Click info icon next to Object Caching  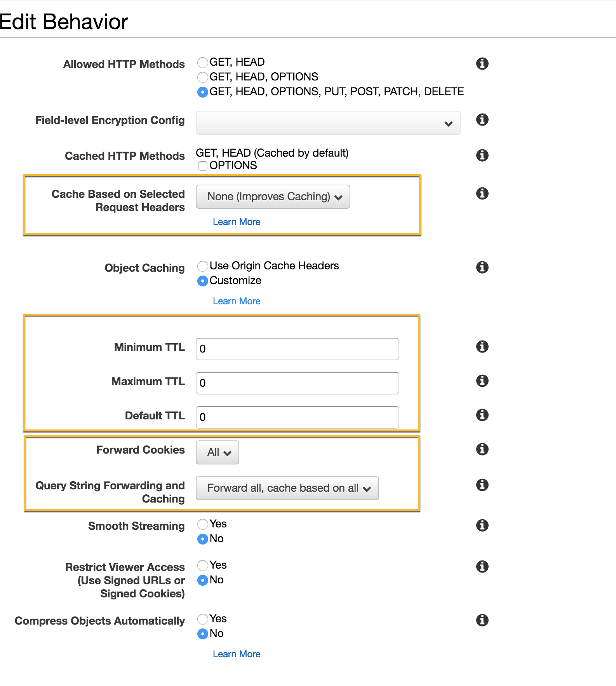tap(482, 267)
